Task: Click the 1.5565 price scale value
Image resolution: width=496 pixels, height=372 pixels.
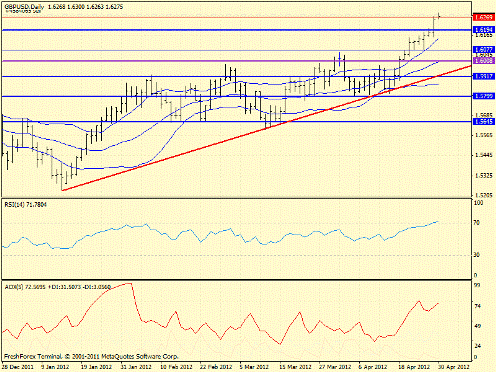Action: click(483, 136)
